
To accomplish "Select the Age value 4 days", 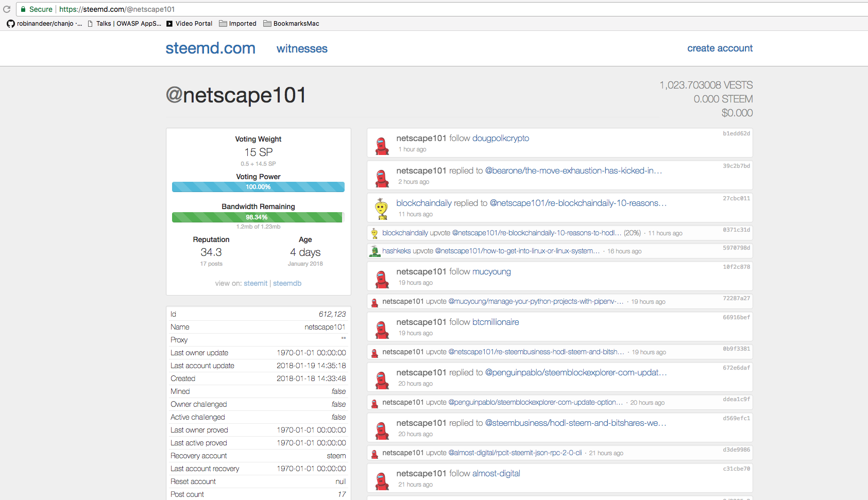I will 305,252.
